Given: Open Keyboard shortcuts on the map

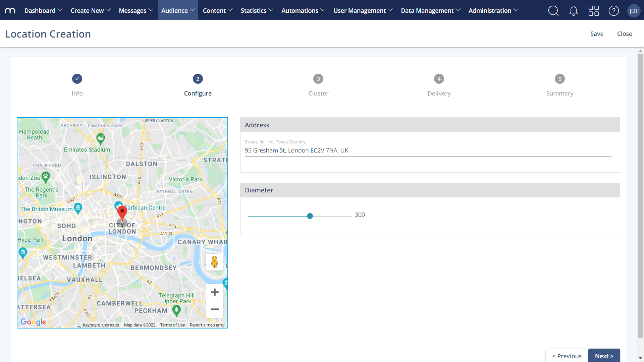Looking at the screenshot, I should (101, 325).
